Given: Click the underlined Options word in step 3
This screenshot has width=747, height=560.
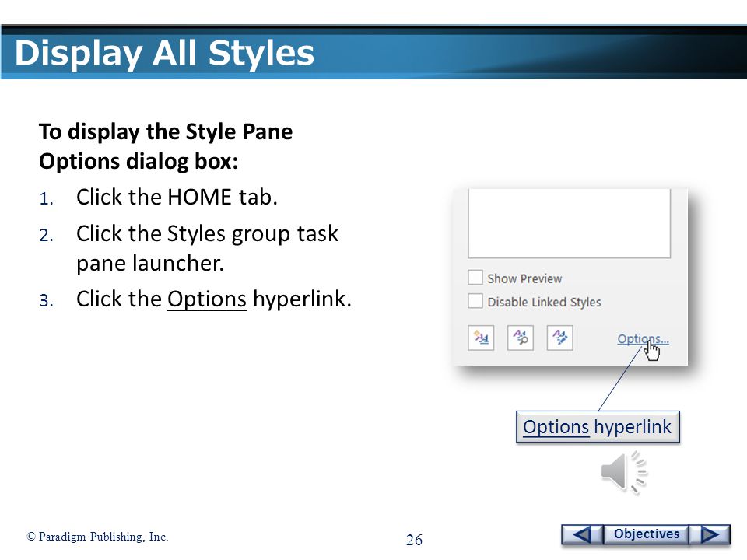Looking at the screenshot, I should pos(207,299).
